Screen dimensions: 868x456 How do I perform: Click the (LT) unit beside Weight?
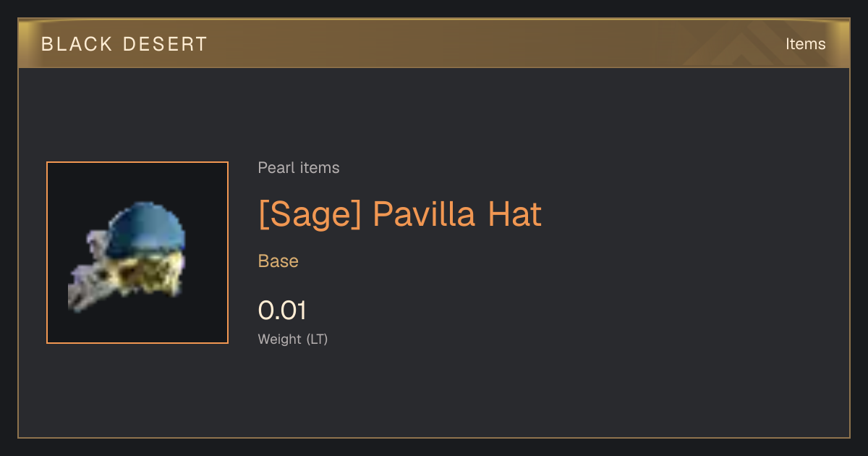317,339
